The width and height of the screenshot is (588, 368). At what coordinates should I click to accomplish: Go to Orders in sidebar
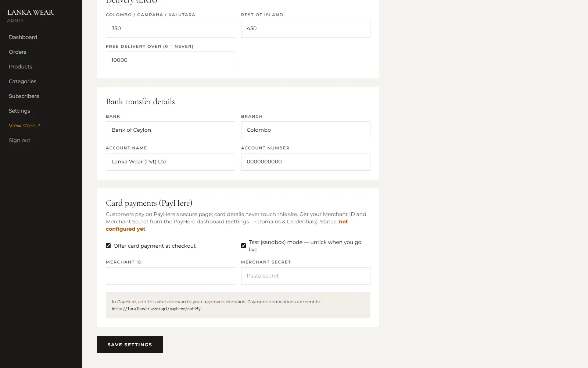pos(18,52)
